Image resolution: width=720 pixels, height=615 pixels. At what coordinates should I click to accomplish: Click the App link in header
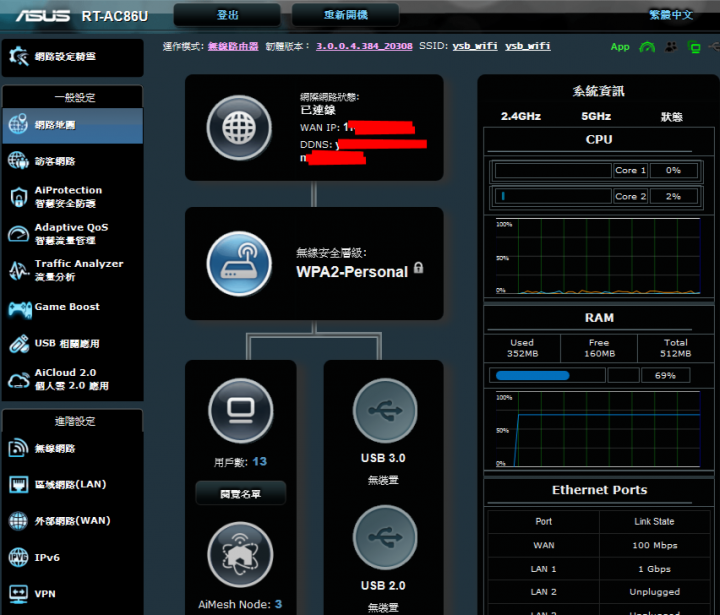point(620,47)
